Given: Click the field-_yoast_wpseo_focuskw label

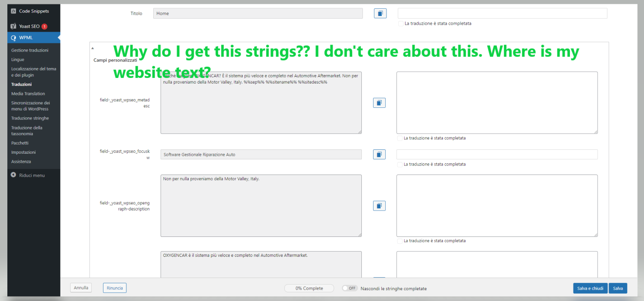Looking at the screenshot, I should [x=125, y=155].
